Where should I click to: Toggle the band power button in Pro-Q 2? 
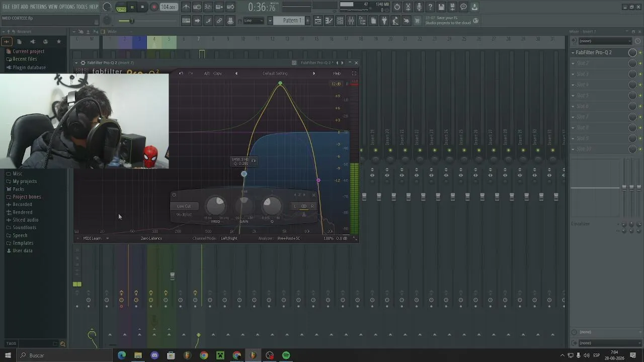(x=174, y=195)
